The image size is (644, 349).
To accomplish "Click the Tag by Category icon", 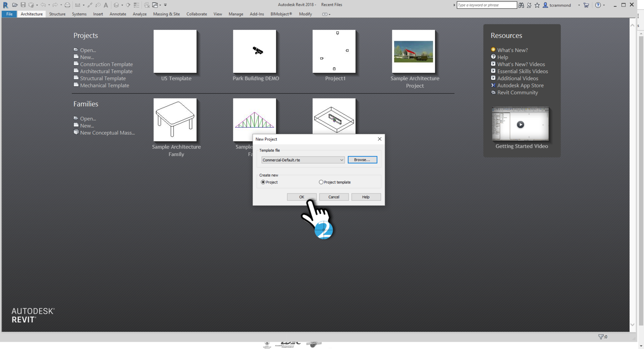I will point(98,5).
